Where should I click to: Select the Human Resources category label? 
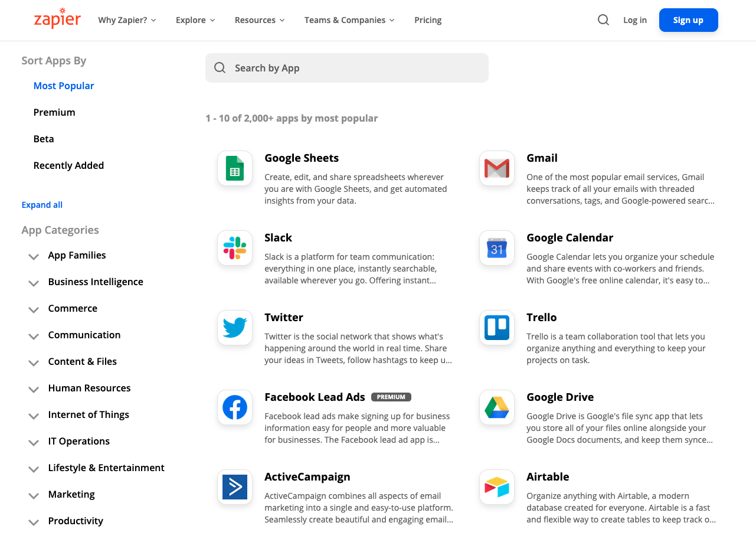(89, 388)
